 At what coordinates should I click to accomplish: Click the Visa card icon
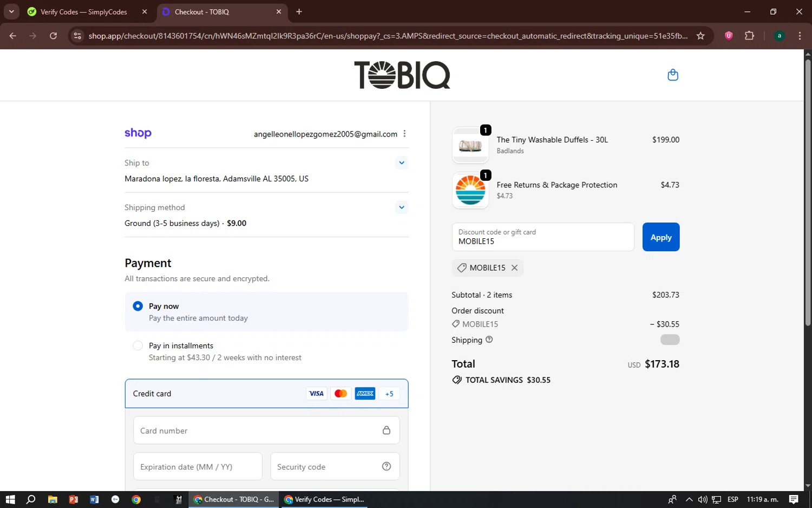click(x=316, y=394)
